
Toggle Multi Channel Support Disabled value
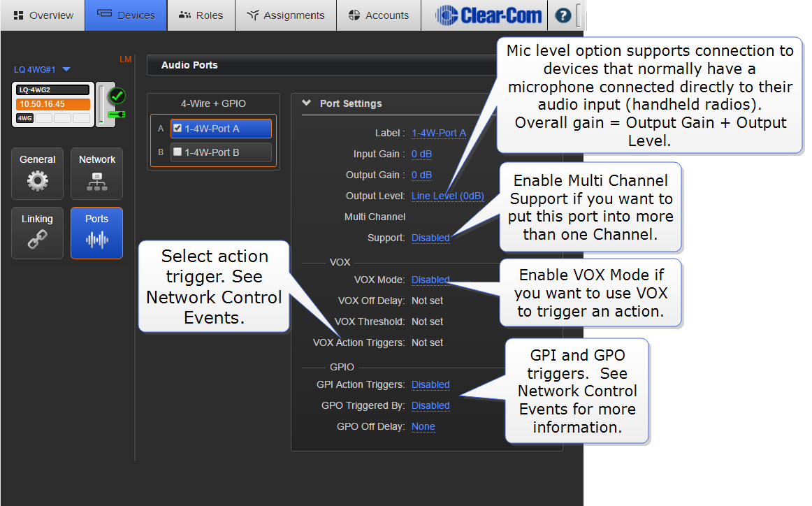point(430,238)
